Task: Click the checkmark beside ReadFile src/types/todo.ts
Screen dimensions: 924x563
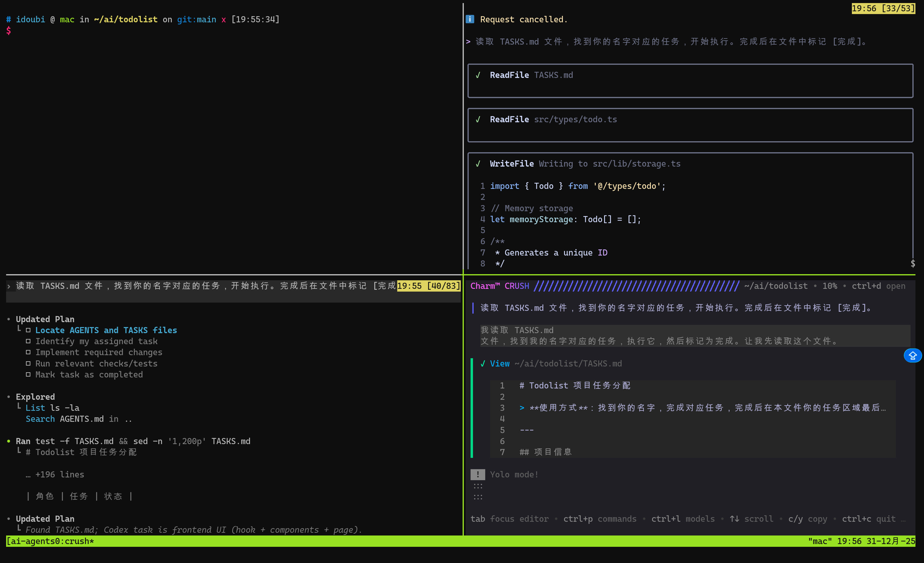Action: 478,119
